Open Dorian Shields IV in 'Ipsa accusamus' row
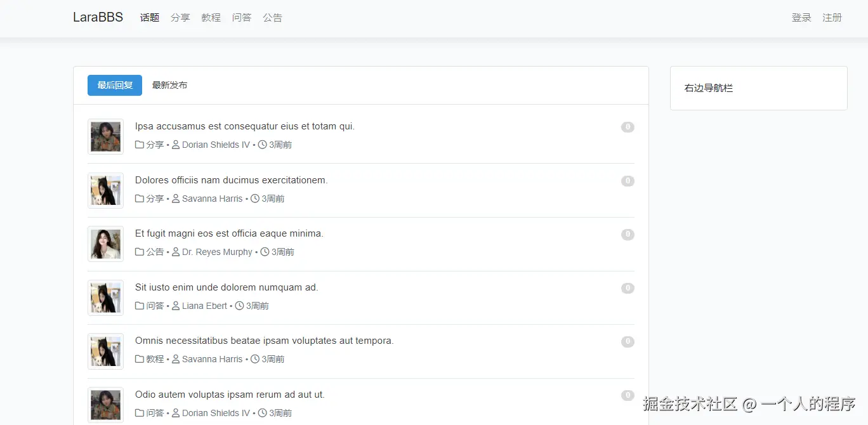The height and width of the screenshot is (425, 868). pyautogui.click(x=216, y=145)
